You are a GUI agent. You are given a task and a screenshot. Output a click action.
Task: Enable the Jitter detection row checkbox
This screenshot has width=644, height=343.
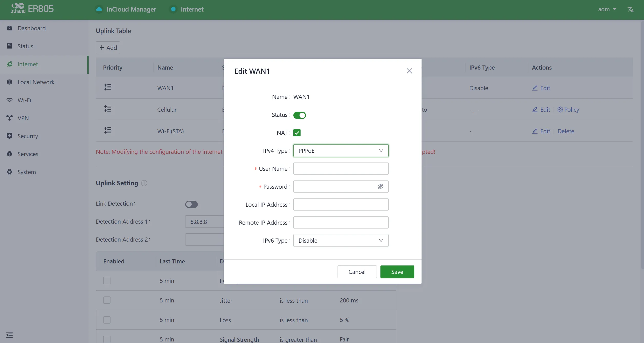click(107, 300)
